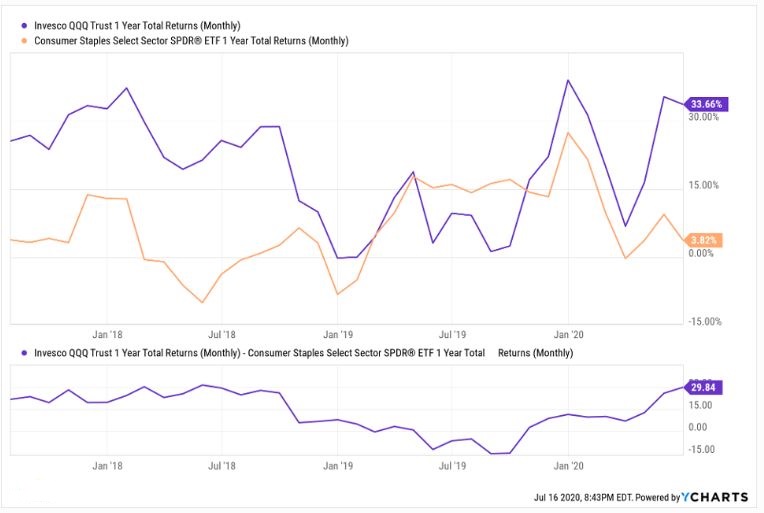Select the 'Invesco QQQ Trust 1 Year Total Returns (Monthly)' legend label
The height and width of the screenshot is (513, 764).
point(137,26)
